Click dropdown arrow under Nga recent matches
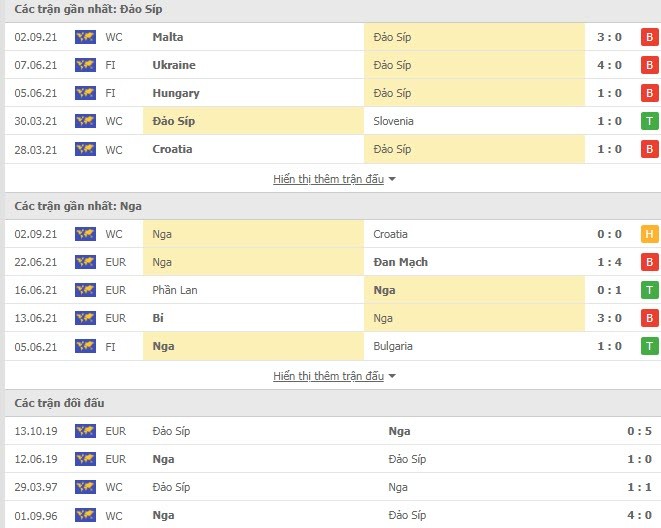The width and height of the screenshot is (661, 528). coord(392,376)
